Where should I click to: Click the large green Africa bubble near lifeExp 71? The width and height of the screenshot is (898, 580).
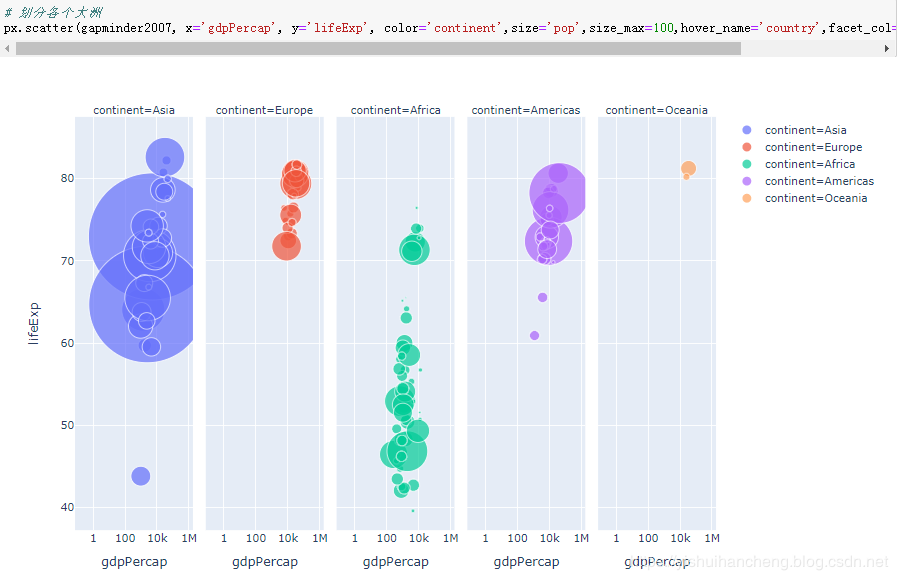click(415, 250)
